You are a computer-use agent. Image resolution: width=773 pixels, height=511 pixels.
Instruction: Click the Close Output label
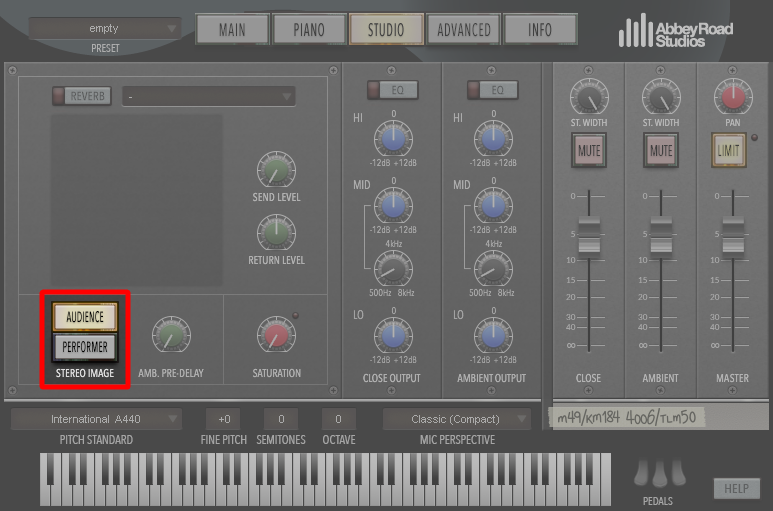pyautogui.click(x=391, y=378)
